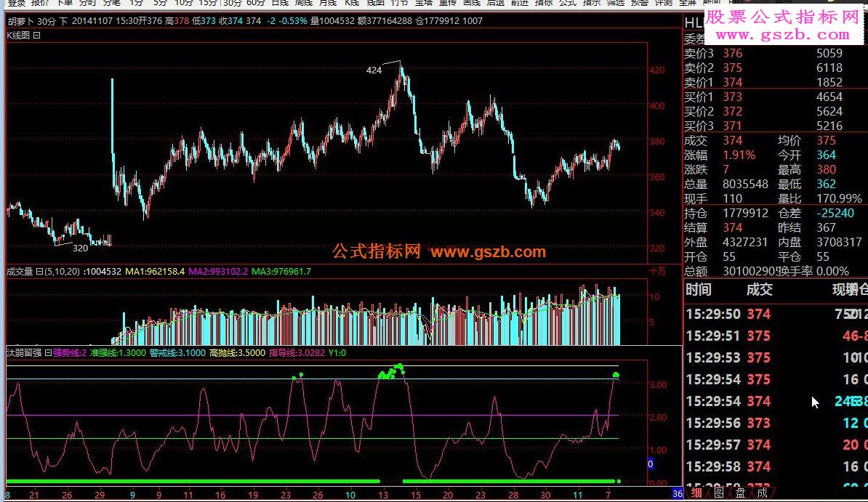Click the 时间 column header
The width and height of the screenshot is (868, 502).
pos(699,289)
